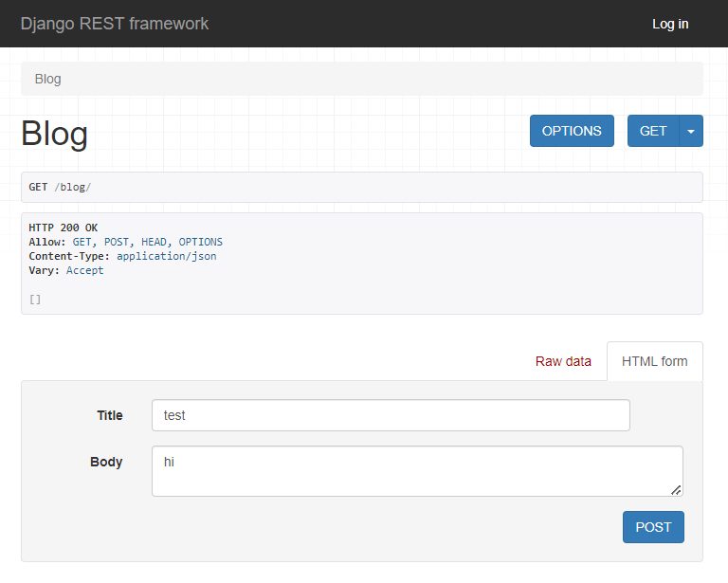Focus the Title input field
Screen dimensions: 728x583
(x=391, y=415)
